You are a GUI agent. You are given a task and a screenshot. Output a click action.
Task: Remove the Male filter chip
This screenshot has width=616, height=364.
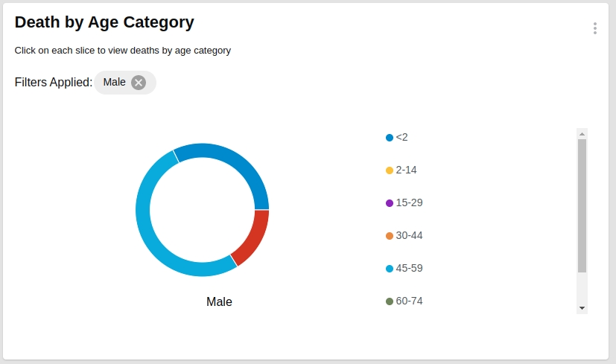(x=139, y=83)
